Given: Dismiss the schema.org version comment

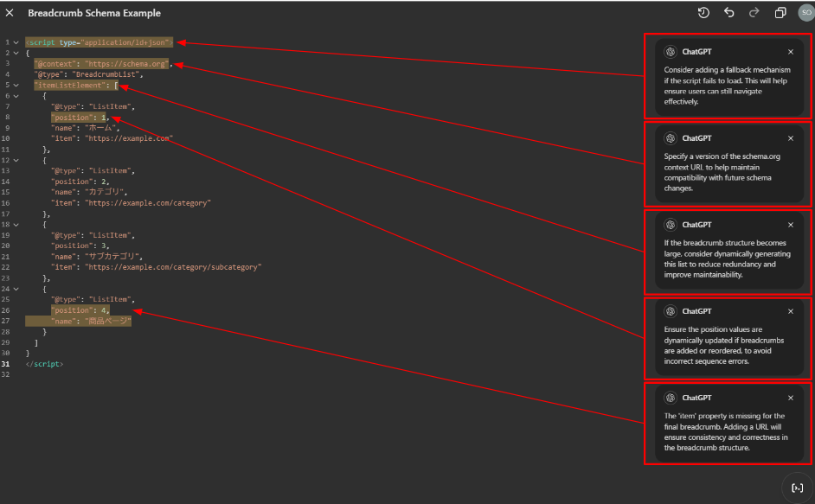Looking at the screenshot, I should 790,138.
